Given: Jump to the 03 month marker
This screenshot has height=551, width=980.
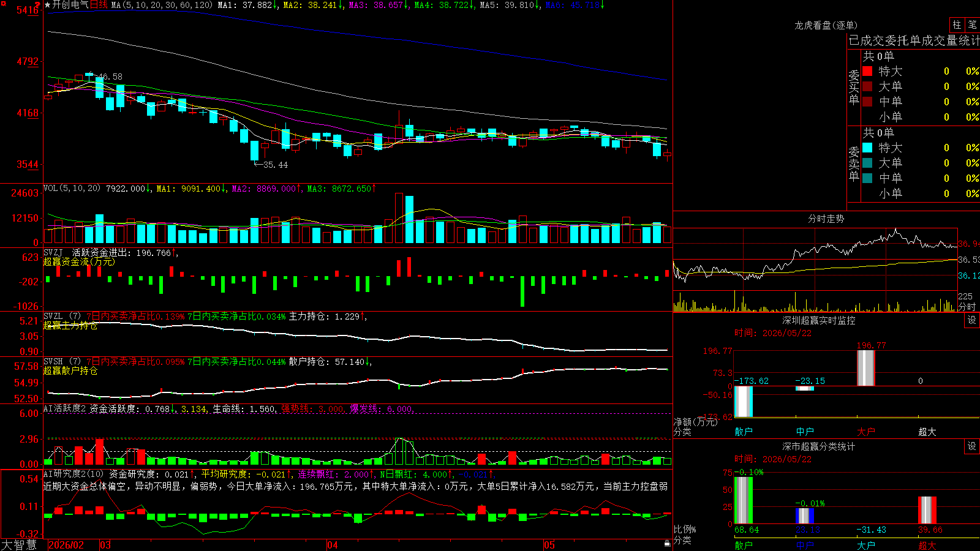Looking at the screenshot, I should 105,545.
